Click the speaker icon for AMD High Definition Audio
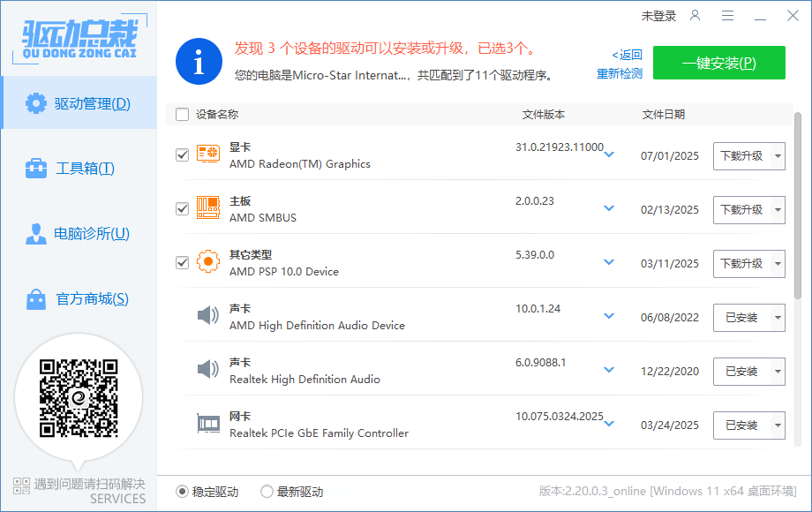The image size is (812, 512). (x=208, y=315)
